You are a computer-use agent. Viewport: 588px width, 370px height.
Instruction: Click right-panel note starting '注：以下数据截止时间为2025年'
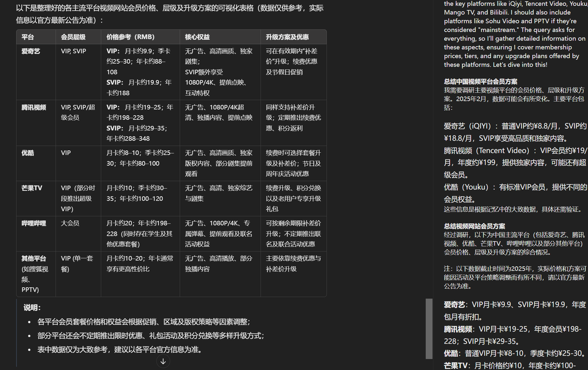point(515,277)
